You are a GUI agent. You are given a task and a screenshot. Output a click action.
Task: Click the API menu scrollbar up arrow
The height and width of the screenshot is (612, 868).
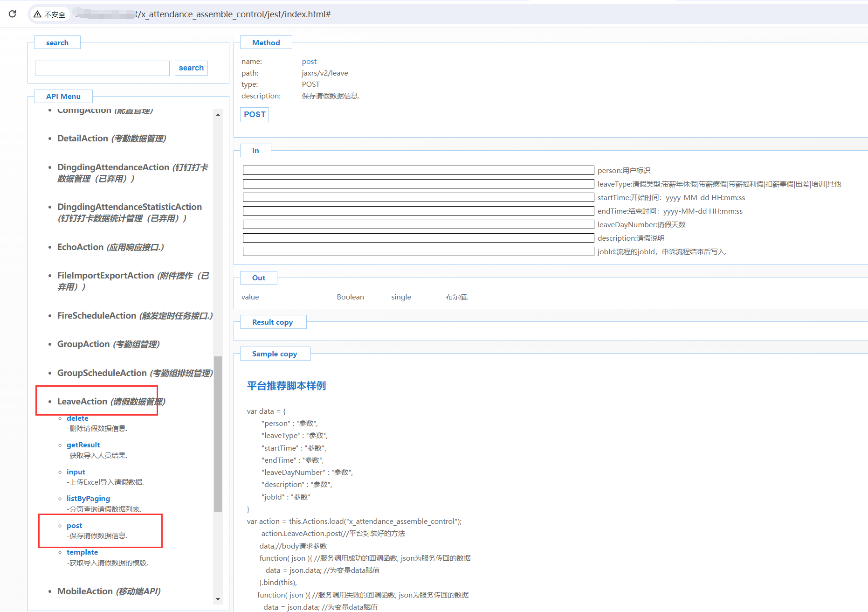click(x=218, y=115)
